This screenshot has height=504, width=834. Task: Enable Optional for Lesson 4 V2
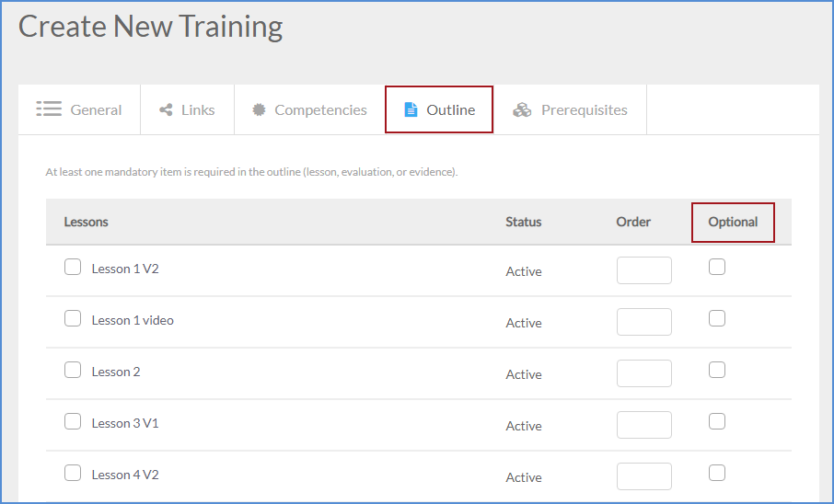tap(717, 473)
